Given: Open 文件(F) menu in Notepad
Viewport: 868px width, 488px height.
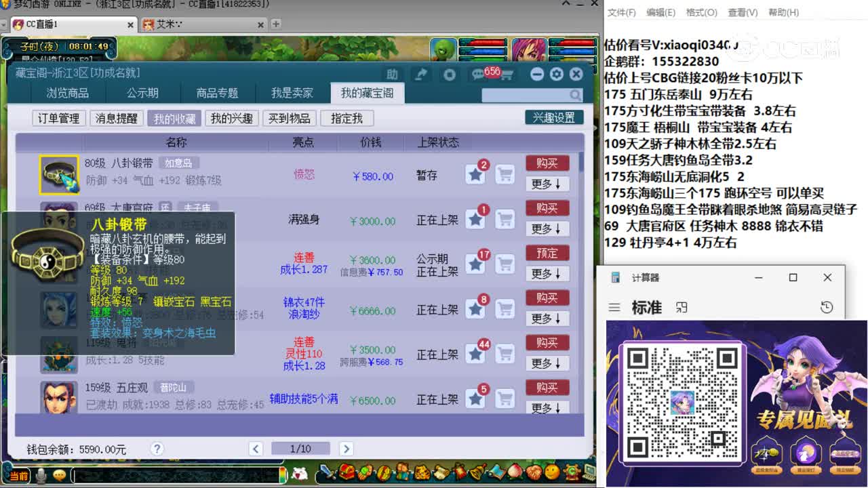Looking at the screenshot, I should (x=622, y=12).
